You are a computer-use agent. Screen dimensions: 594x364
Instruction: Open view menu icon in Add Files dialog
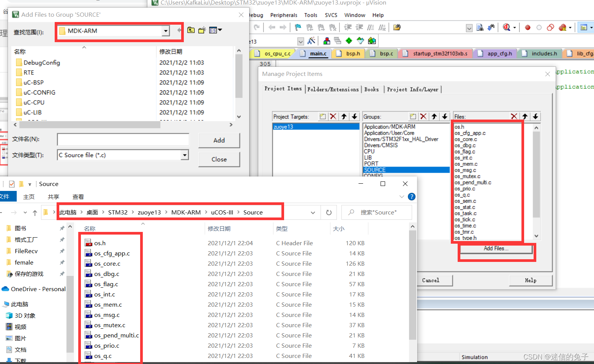coord(215,30)
